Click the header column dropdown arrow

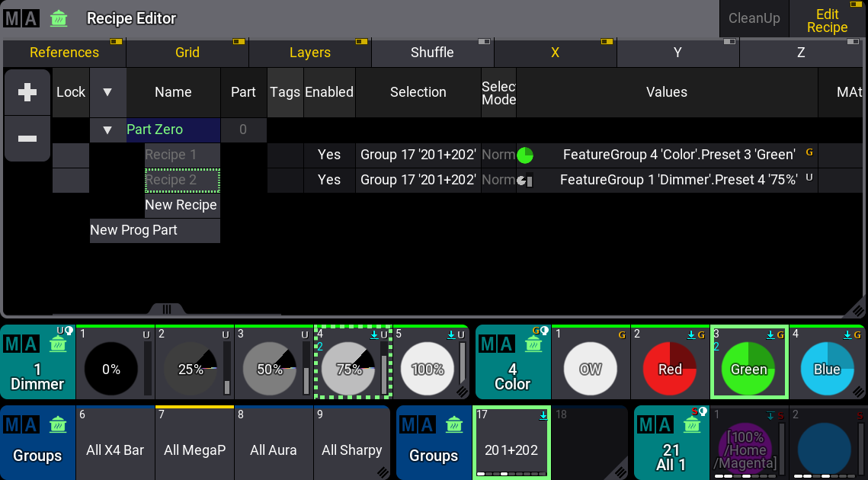tap(107, 92)
